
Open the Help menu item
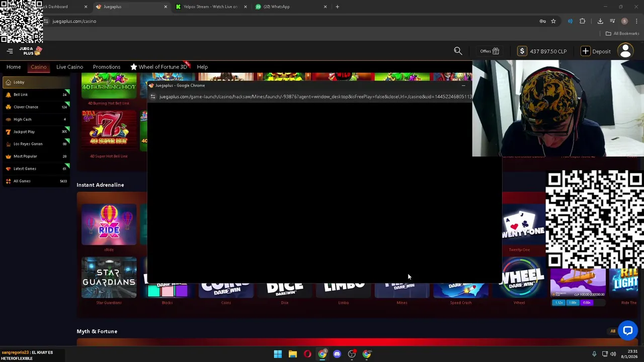202,67
